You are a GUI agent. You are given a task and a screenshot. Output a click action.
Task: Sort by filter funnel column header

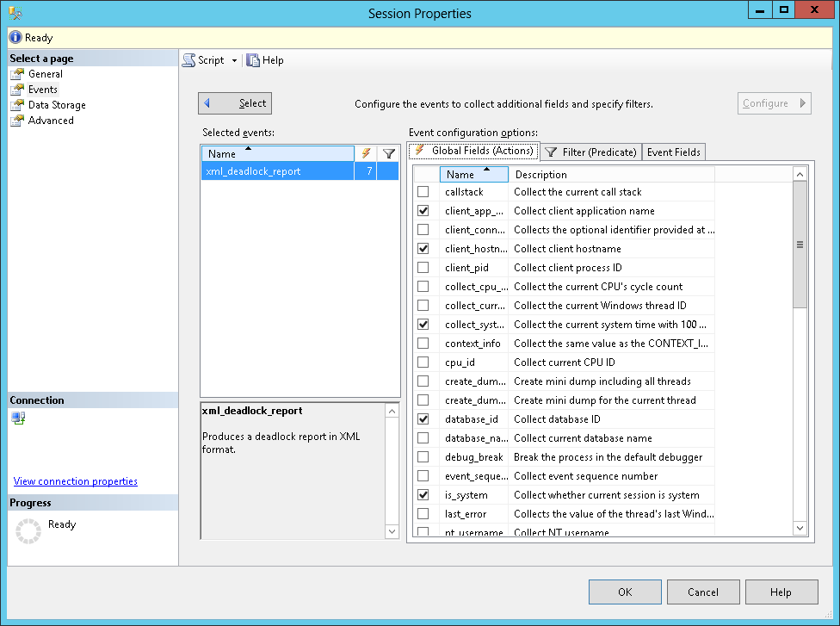coord(388,153)
